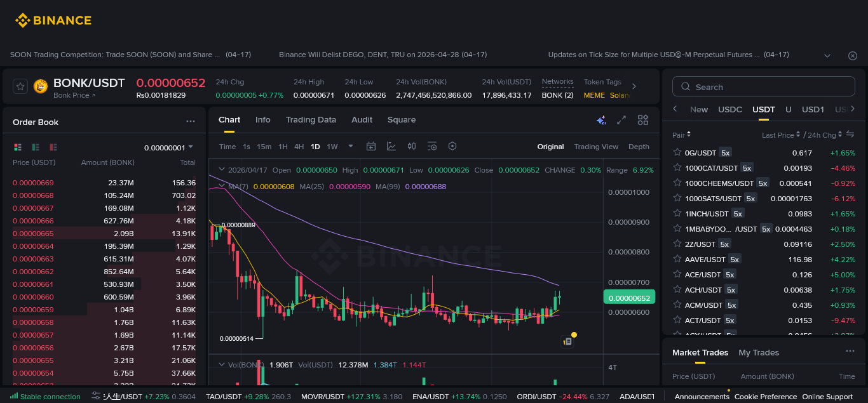Click the ticker settings icon in status bar
868x403 pixels.
click(96, 396)
